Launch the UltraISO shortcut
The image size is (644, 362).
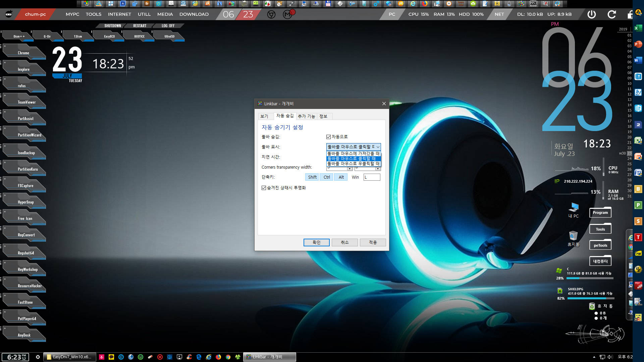tap(169, 36)
